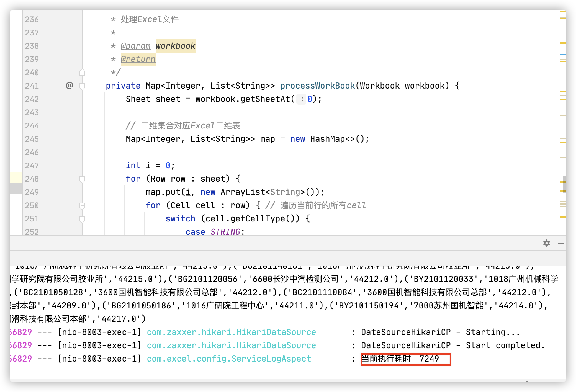The width and height of the screenshot is (576, 392).
Task: Click the ServiceLogAspect logger name in console
Action: [x=229, y=359]
